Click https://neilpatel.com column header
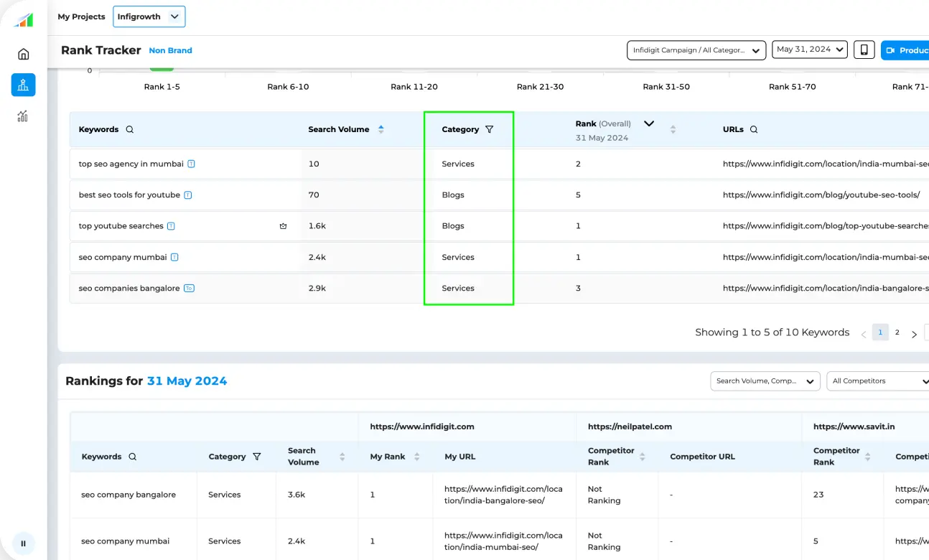 [x=630, y=426]
